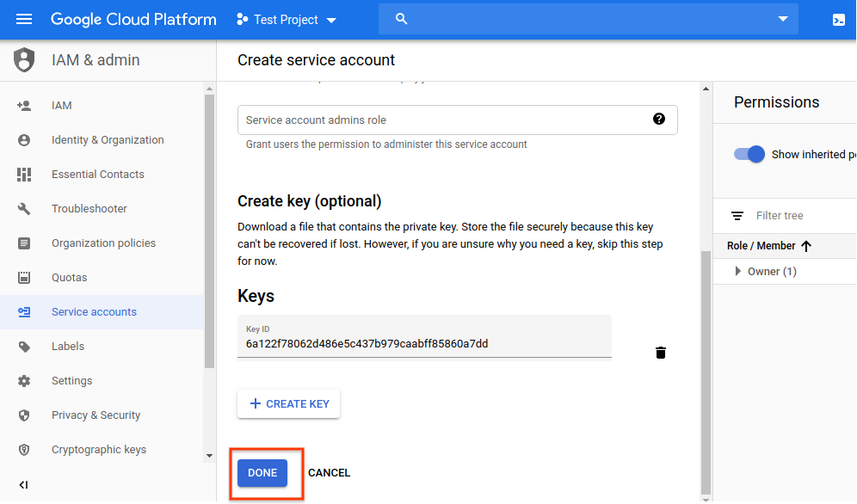The width and height of the screenshot is (857, 504).
Task: Click the CANCEL button
Action: 329,473
